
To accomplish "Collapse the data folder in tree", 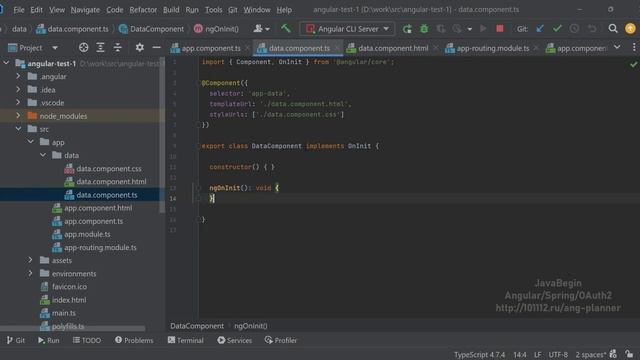I will tap(43, 155).
